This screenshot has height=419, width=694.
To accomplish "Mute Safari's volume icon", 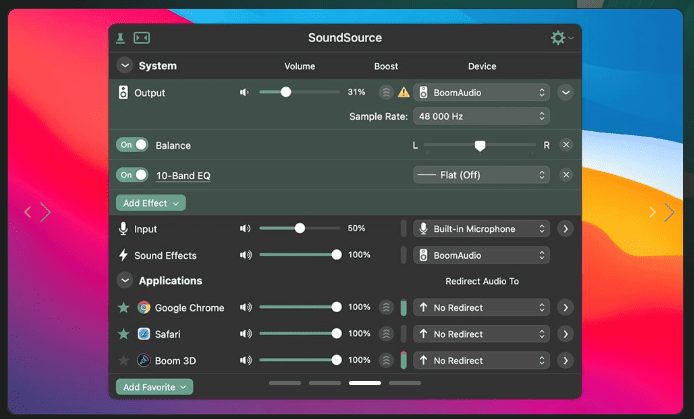I will [x=246, y=334].
